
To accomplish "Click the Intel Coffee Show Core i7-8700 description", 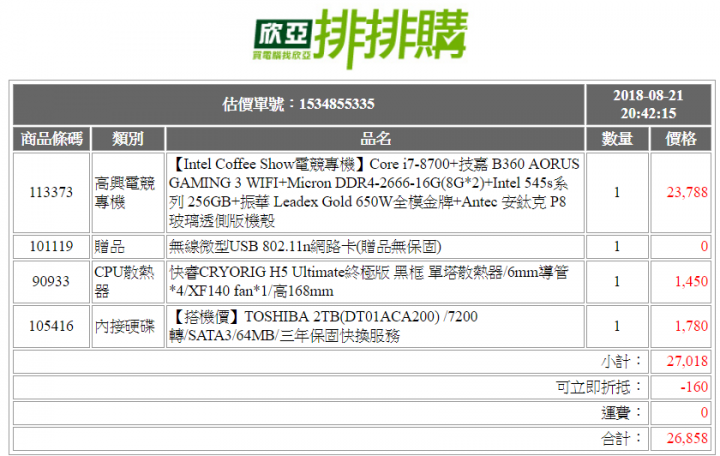I will (375, 192).
